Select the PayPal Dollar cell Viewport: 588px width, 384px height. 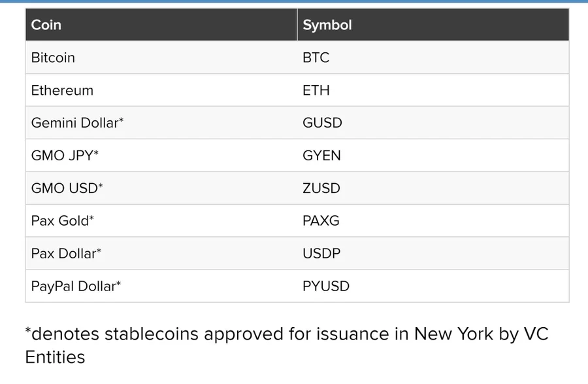tap(161, 286)
